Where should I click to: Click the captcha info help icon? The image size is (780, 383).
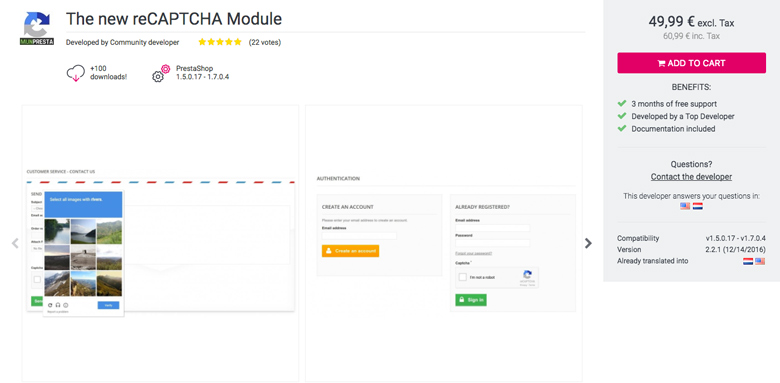point(66,305)
